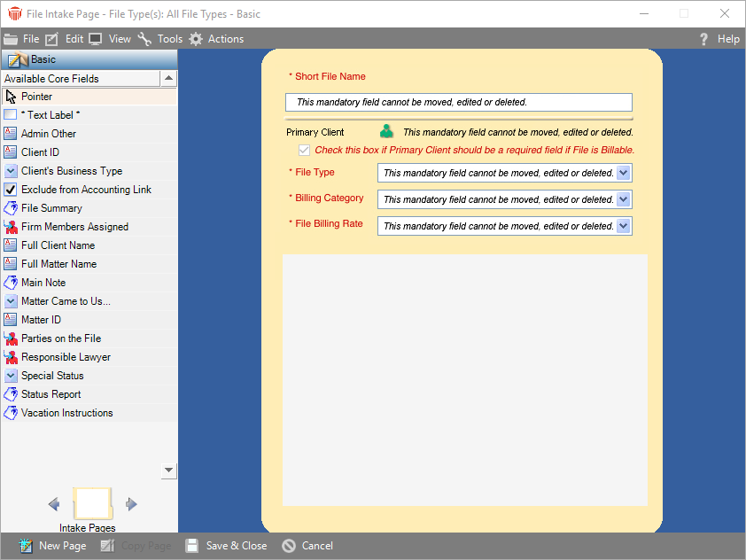Screen dimensions: 746x560
Task: Open the Actions menu
Action: tap(216, 39)
